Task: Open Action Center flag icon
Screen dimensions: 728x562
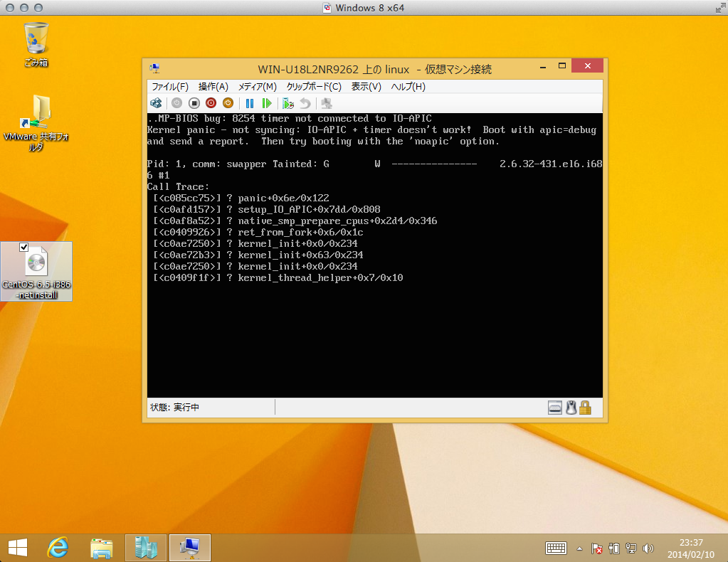Action: click(x=596, y=548)
